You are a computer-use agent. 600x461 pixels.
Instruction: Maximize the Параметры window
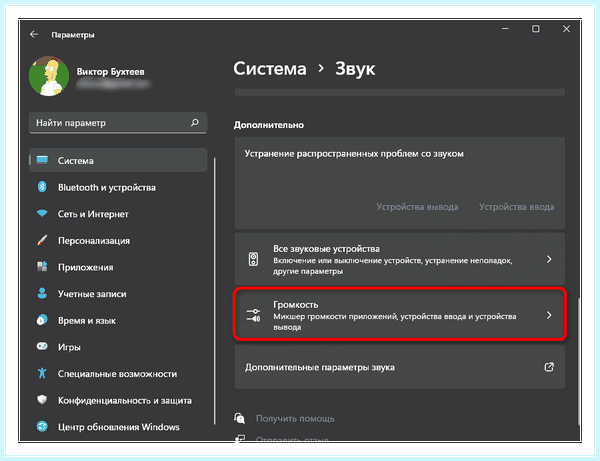pos(536,29)
